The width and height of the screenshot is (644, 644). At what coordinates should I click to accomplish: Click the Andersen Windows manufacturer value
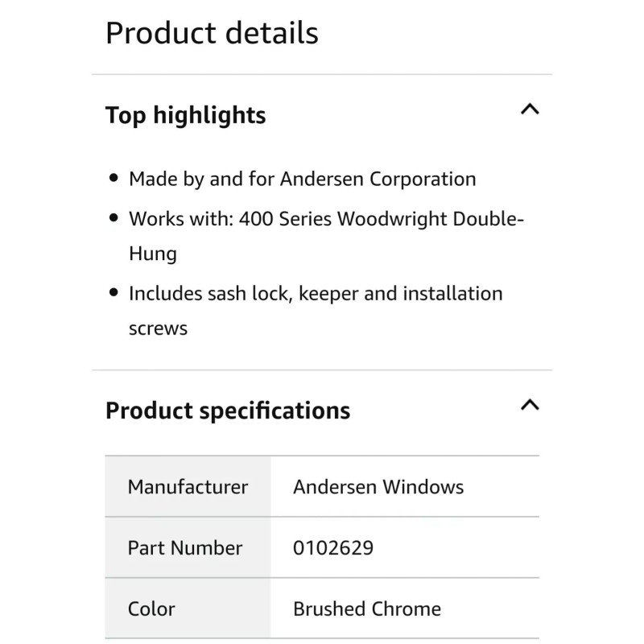[378, 487]
